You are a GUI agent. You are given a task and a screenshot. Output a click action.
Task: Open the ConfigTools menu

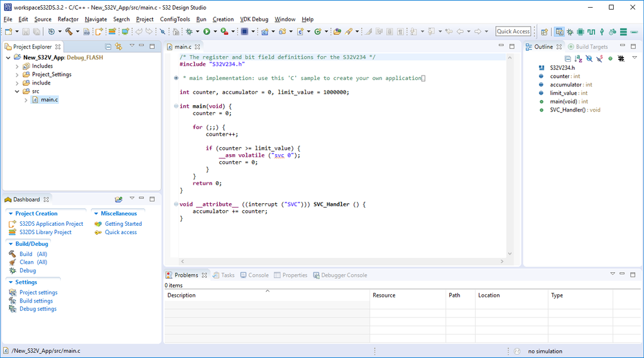pos(175,19)
